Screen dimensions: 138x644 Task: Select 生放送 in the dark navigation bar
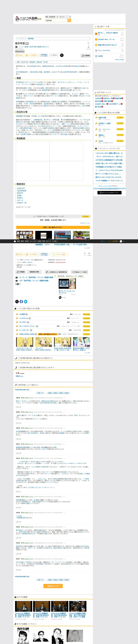(x=27, y=241)
